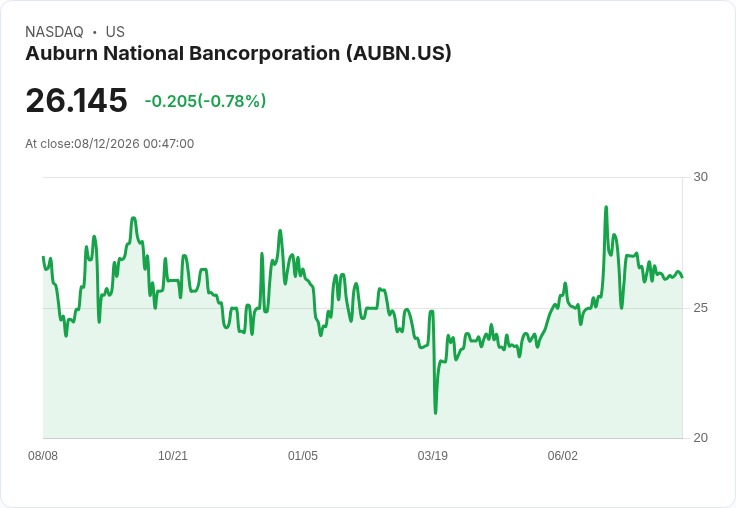Click the 20 price axis label
The image size is (736, 508).
[700, 438]
